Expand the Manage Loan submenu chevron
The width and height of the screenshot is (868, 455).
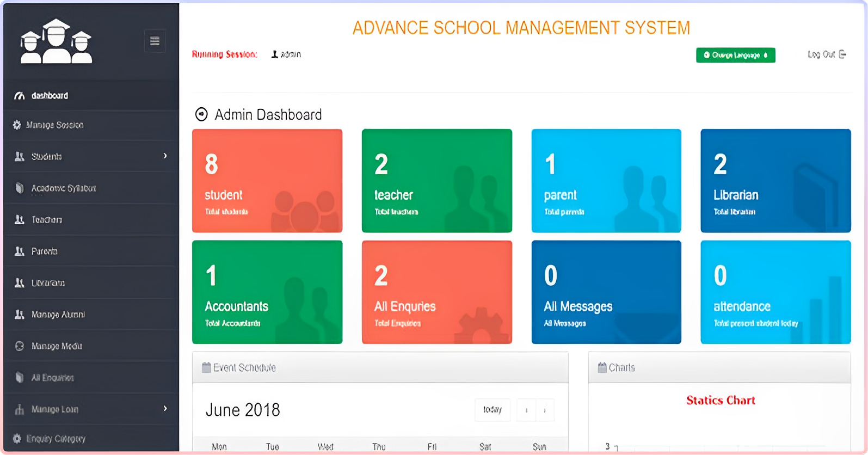pyautogui.click(x=165, y=409)
